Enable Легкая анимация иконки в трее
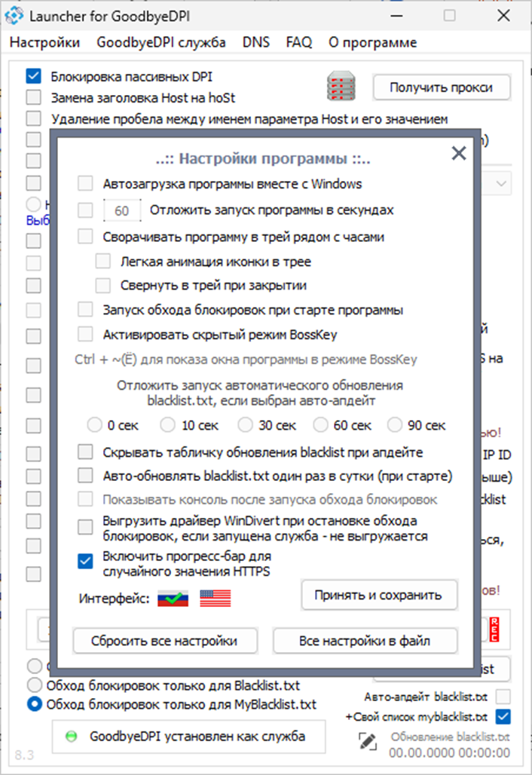 (102, 261)
